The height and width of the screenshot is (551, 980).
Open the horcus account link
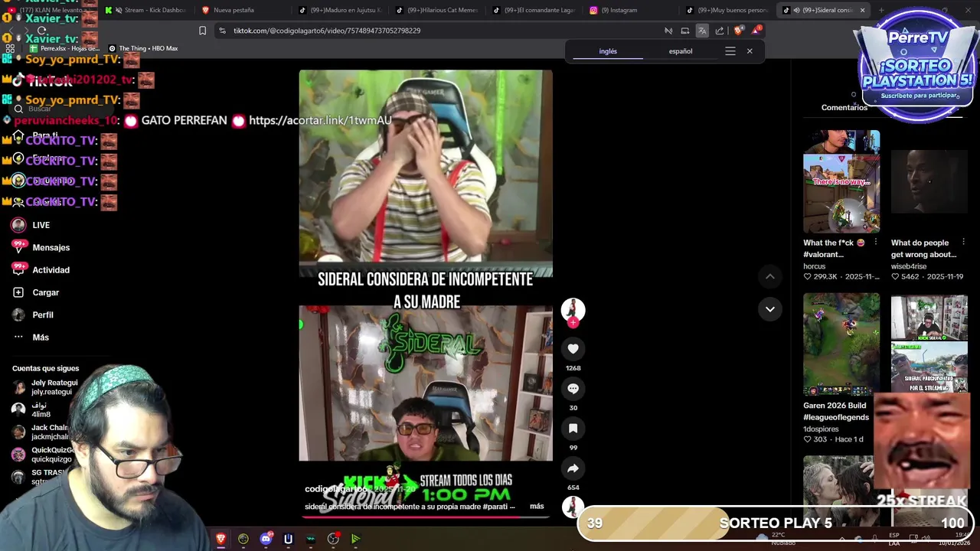point(815,266)
